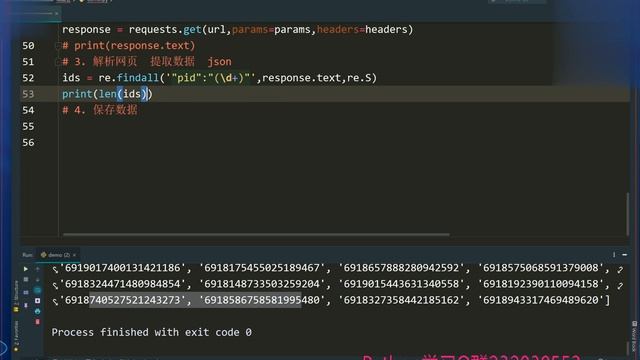Click 're.findall' call on line 52

pyautogui.click(x=129, y=78)
